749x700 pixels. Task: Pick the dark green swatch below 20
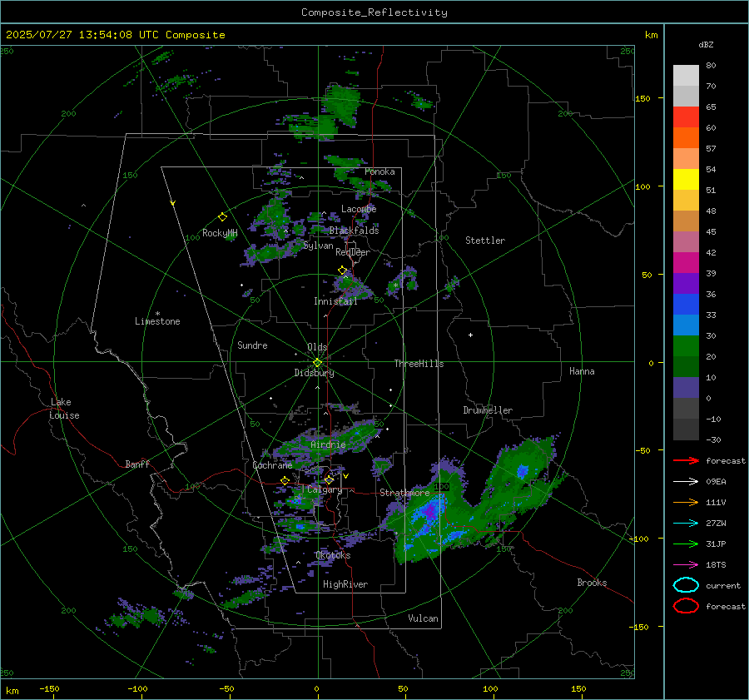click(x=686, y=367)
